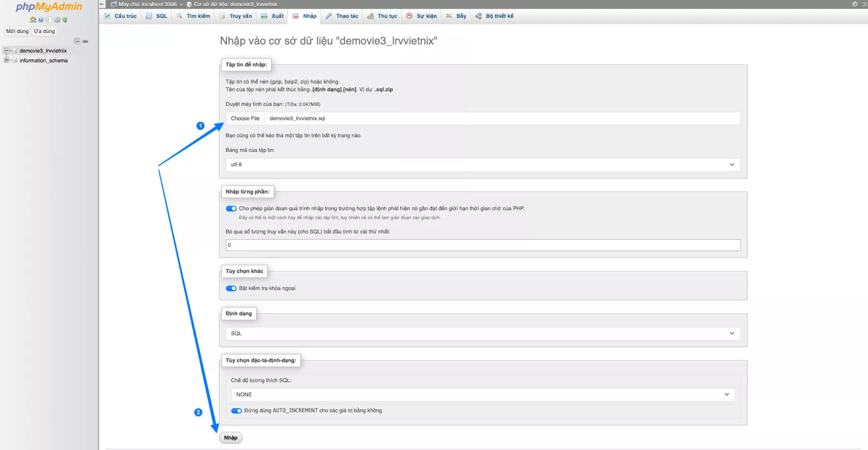Switch to the Xuất export tab

click(x=272, y=16)
